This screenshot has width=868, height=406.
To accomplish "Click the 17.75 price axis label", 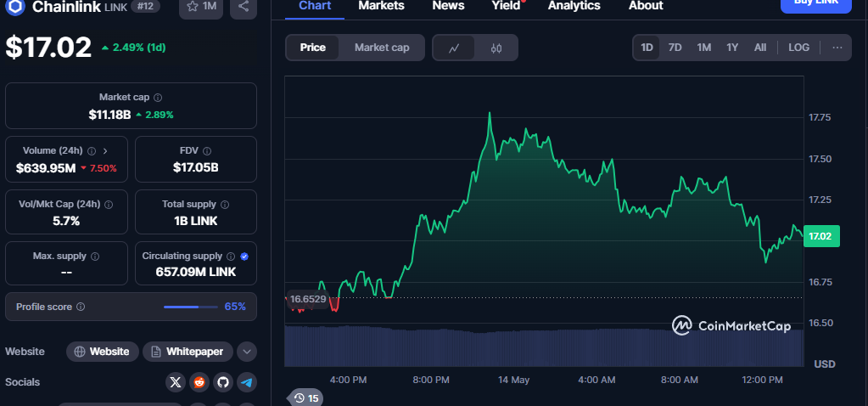I will (x=820, y=117).
